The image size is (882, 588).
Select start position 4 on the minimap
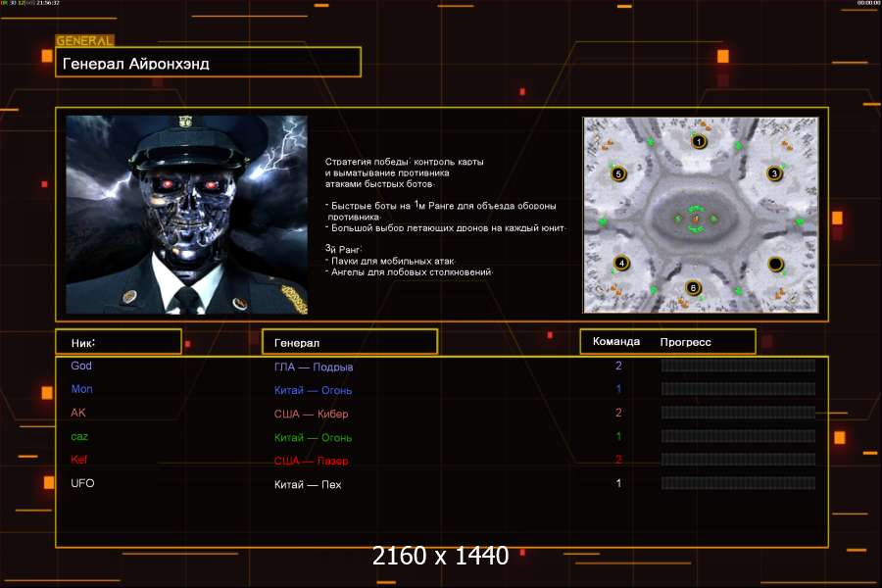621,263
